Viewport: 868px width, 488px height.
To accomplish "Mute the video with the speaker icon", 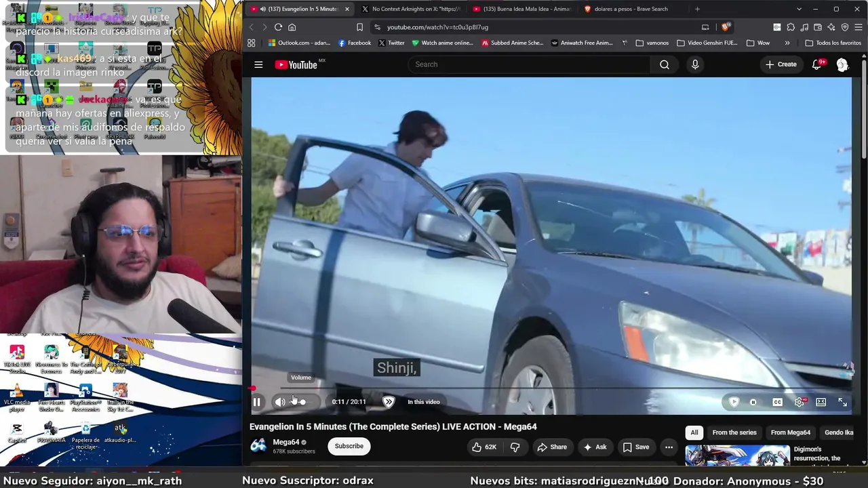I will (280, 402).
